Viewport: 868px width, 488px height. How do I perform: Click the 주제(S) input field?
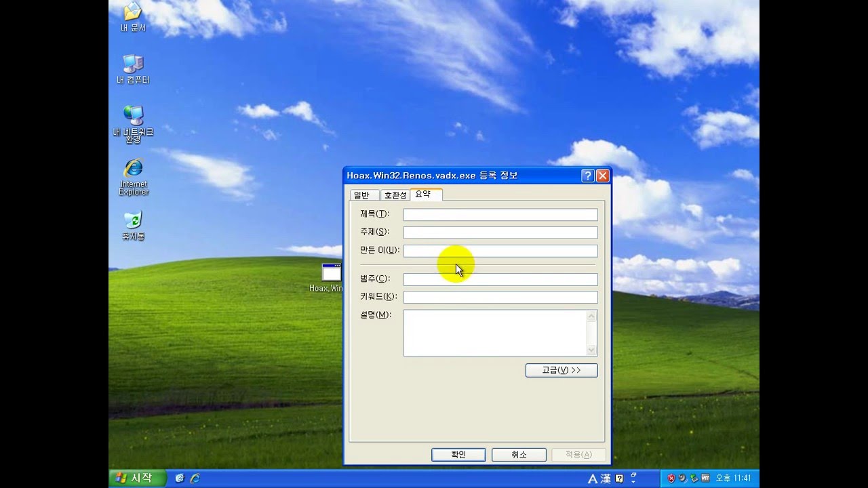point(500,232)
